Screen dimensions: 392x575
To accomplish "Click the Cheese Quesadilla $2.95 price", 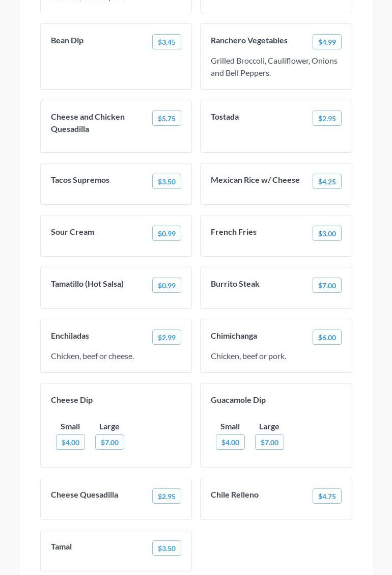I will [x=166, y=496].
